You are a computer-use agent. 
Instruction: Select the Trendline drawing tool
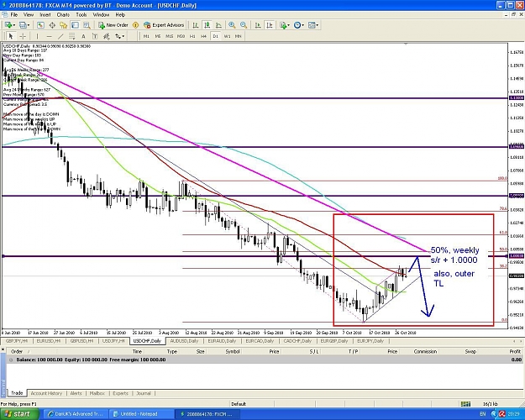click(x=60, y=36)
